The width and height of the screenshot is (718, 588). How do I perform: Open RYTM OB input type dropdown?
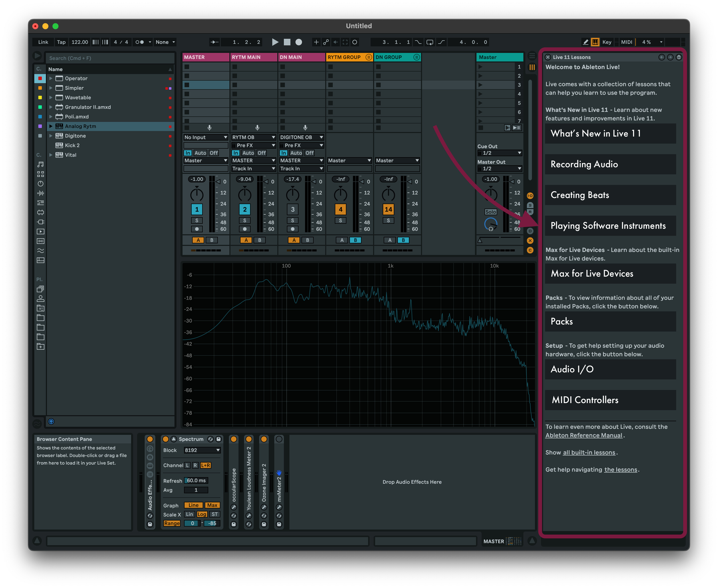[x=253, y=137]
